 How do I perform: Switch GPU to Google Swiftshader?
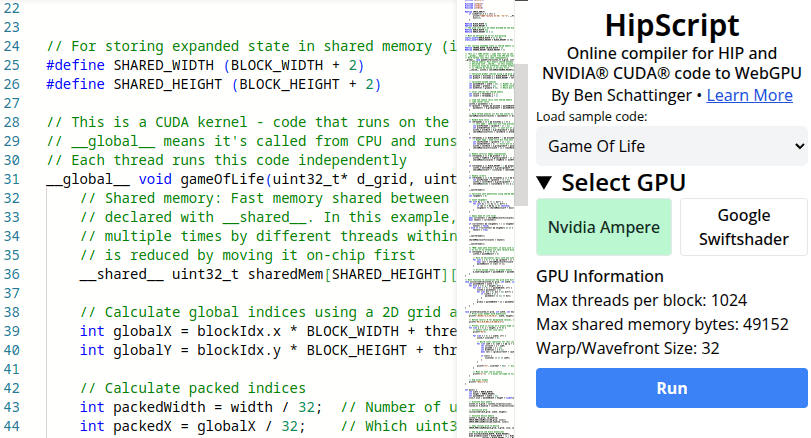point(743,227)
